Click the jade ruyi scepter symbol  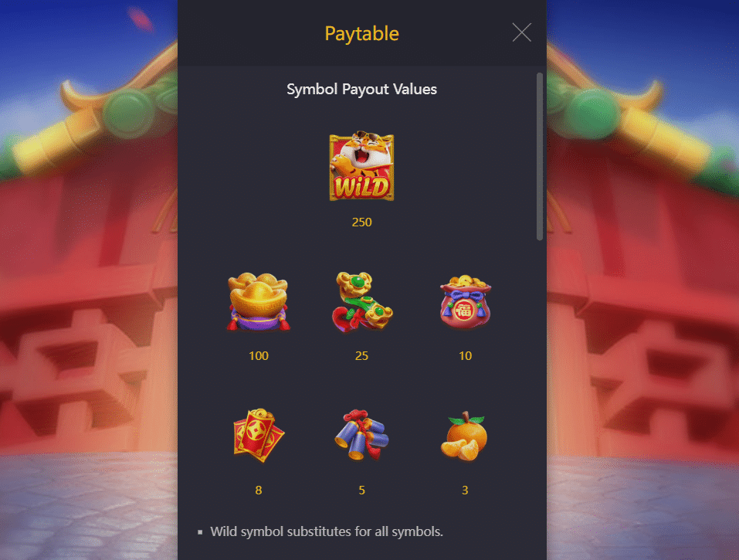pos(361,302)
